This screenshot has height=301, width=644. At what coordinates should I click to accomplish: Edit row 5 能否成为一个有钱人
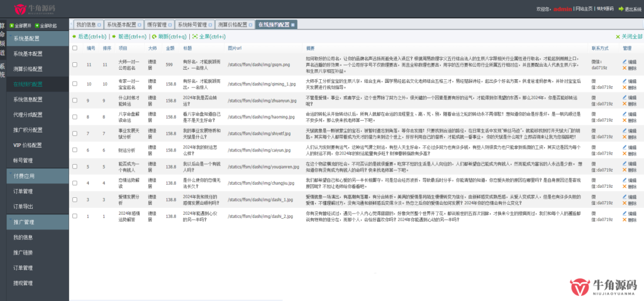(629, 164)
